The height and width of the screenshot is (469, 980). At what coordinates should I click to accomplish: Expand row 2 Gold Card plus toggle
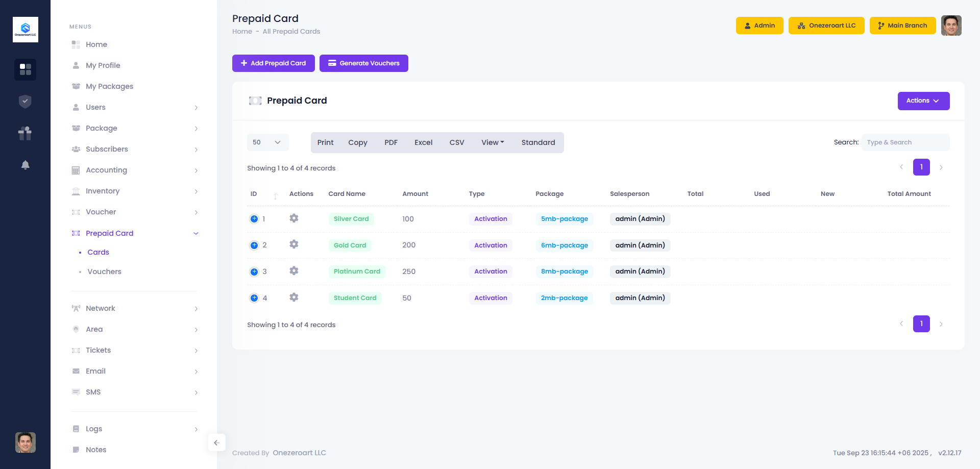coord(254,245)
